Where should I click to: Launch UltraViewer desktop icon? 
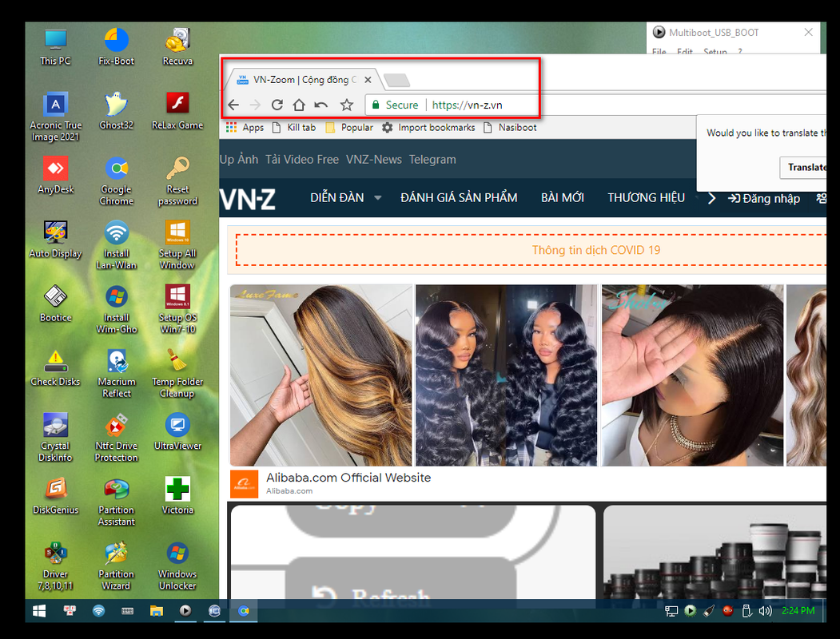(177, 432)
